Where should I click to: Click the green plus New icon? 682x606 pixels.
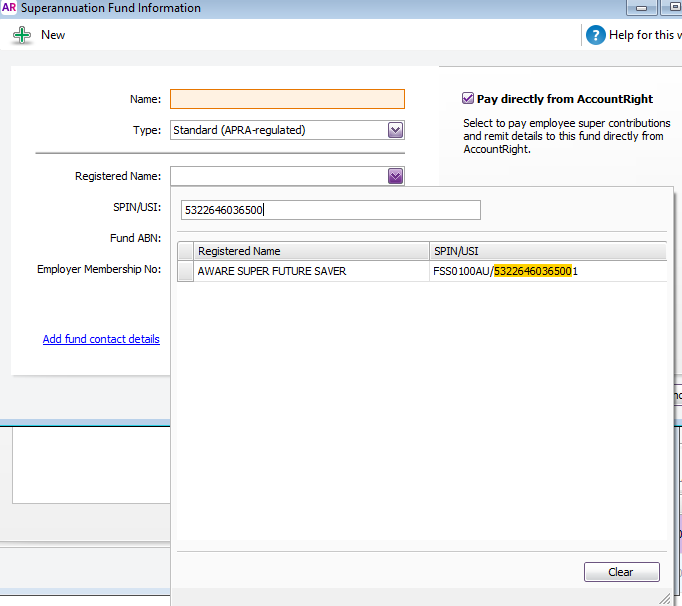click(22, 35)
